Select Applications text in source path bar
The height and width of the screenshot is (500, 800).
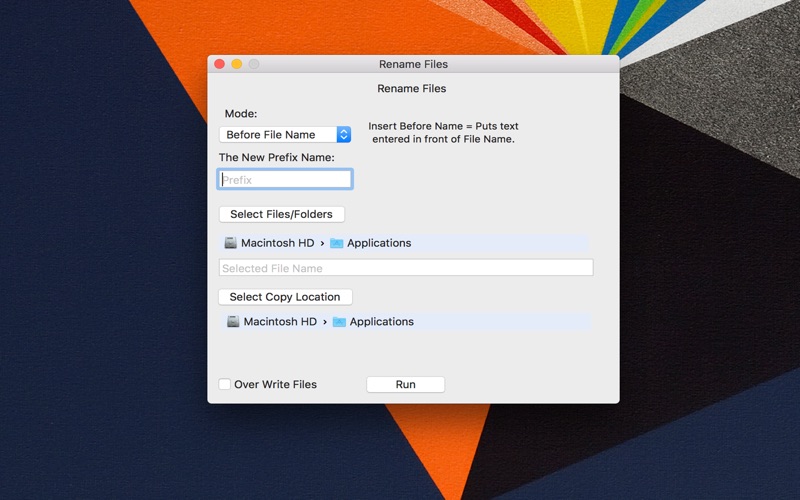tap(379, 243)
